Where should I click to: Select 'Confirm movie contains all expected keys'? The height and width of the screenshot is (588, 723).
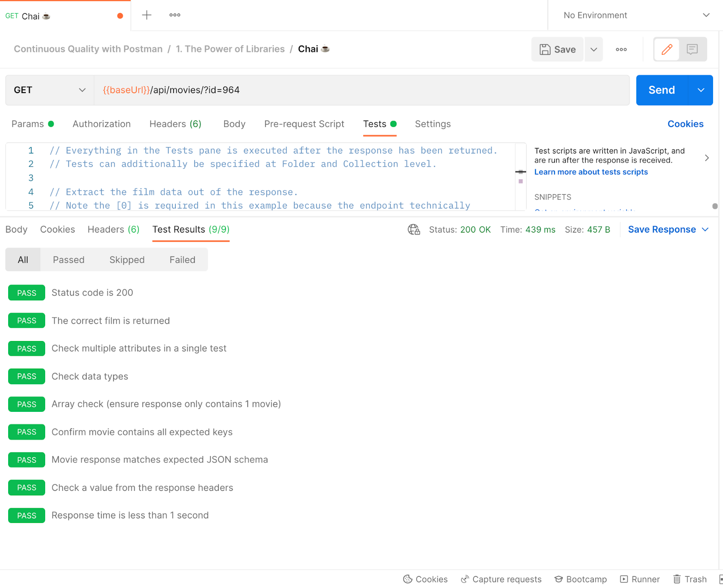[x=142, y=432]
